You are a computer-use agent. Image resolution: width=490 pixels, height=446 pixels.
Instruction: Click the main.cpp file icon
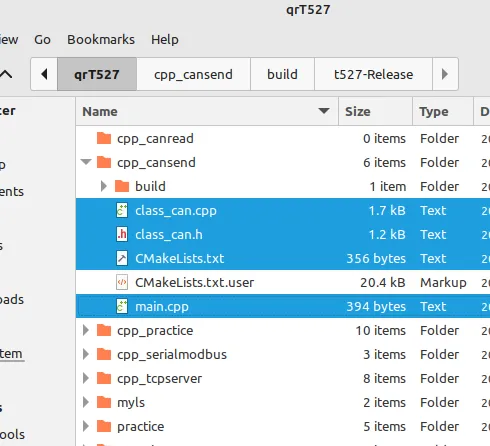tap(122, 306)
